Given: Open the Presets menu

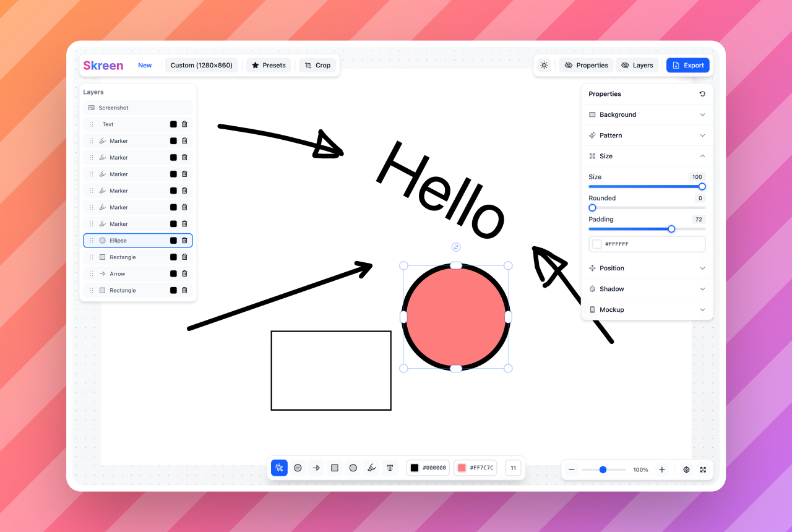Looking at the screenshot, I should point(269,65).
